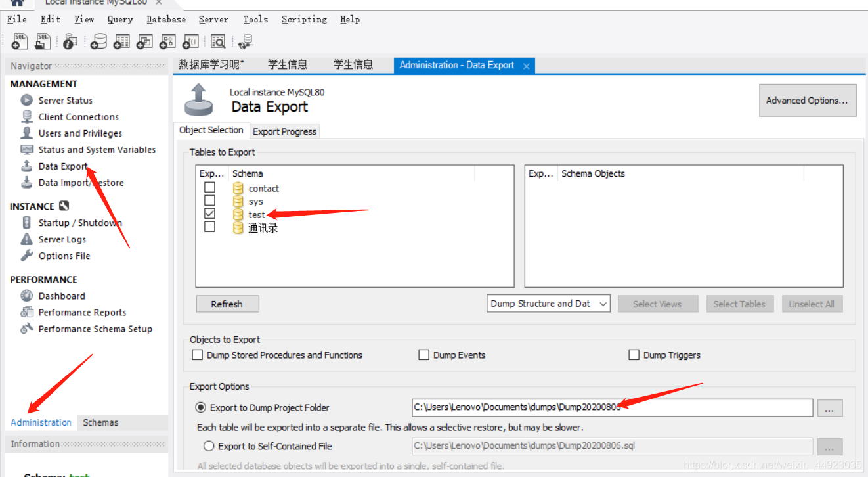
Task: Select Export to Self-Contained File
Action: coord(208,445)
